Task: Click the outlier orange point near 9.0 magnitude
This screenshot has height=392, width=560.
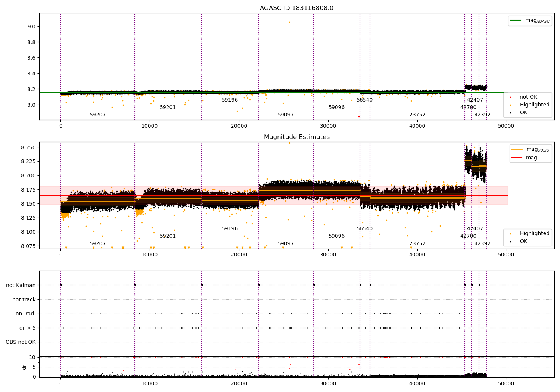Action: (289, 22)
